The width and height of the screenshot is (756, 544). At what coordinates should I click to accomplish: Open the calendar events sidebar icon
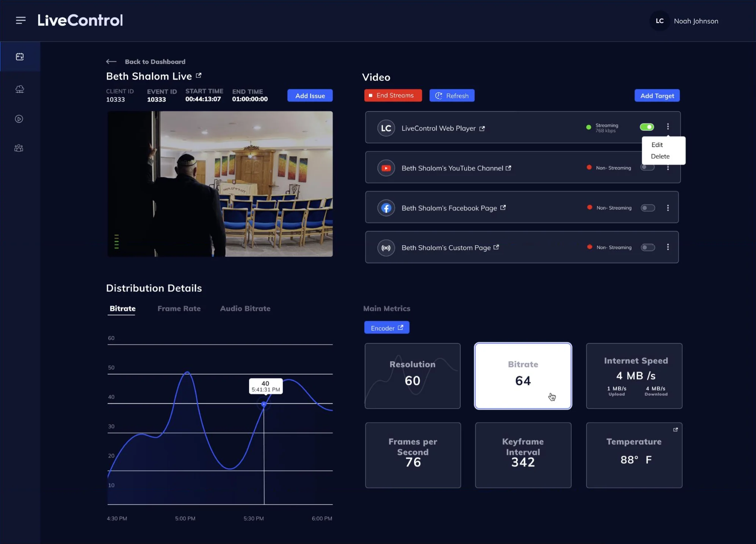point(20,56)
